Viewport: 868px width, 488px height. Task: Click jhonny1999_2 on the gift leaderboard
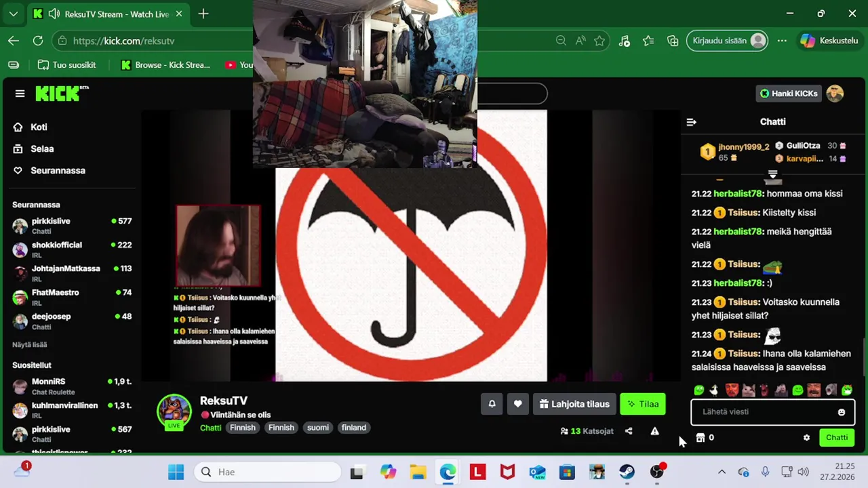(744, 146)
